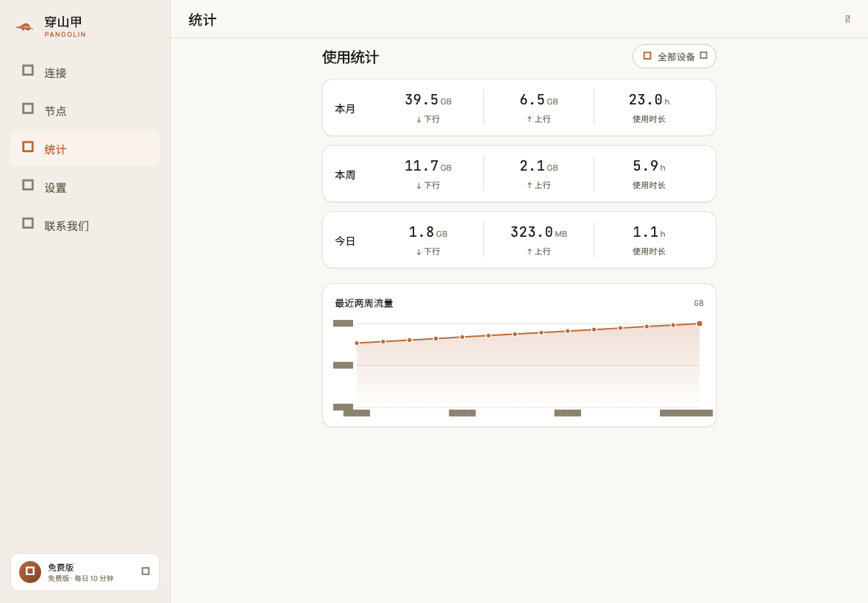Screen dimensions: 868x603
Task: Click the icon beside 统计
Action: point(28,146)
